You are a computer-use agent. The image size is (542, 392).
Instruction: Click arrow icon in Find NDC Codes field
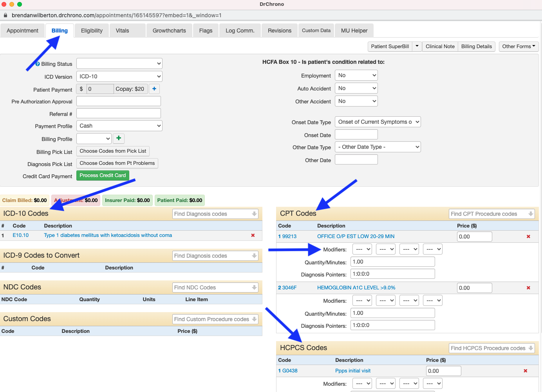tap(254, 287)
